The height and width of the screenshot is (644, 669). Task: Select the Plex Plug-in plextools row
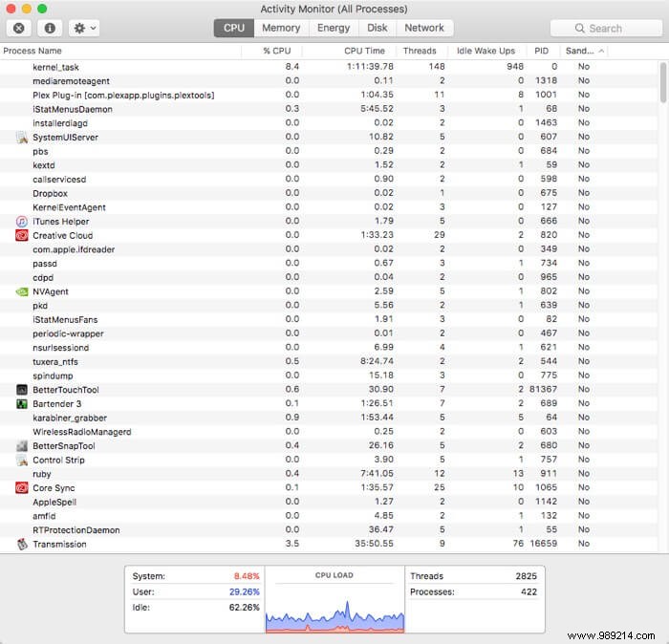329,96
